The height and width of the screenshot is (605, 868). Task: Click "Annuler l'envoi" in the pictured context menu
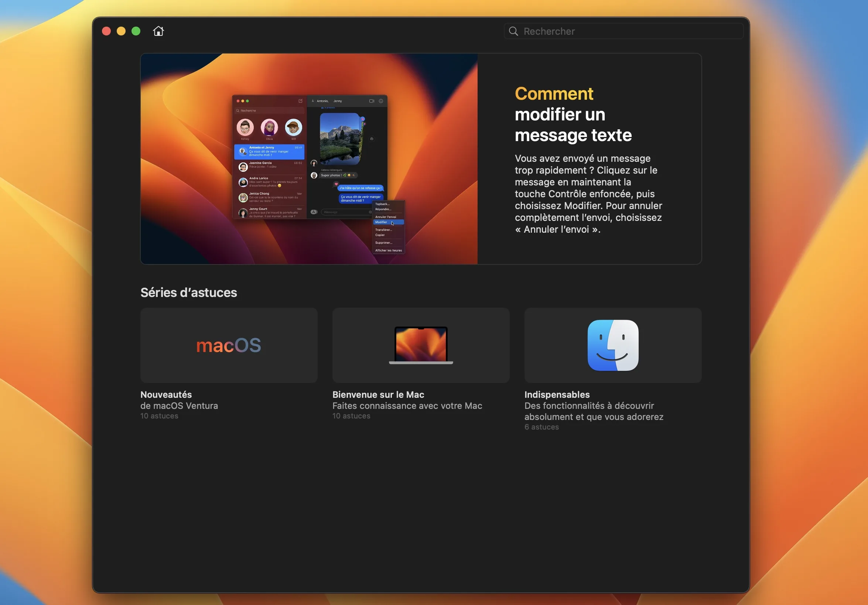tap(385, 217)
